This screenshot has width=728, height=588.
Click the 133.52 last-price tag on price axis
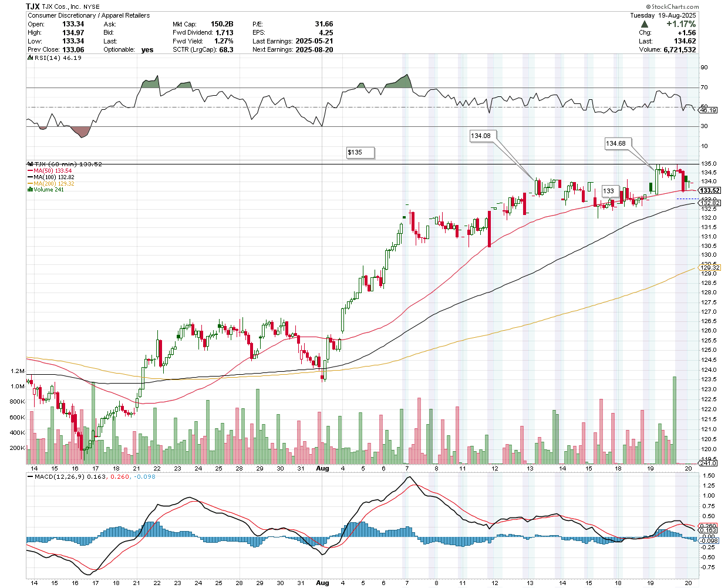point(710,190)
